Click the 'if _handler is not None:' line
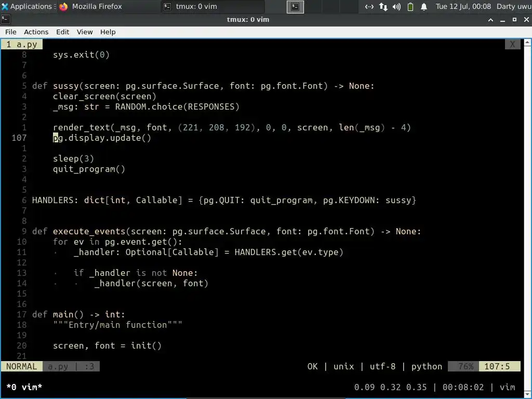Screen dimensions: 532x399 [136, 273]
